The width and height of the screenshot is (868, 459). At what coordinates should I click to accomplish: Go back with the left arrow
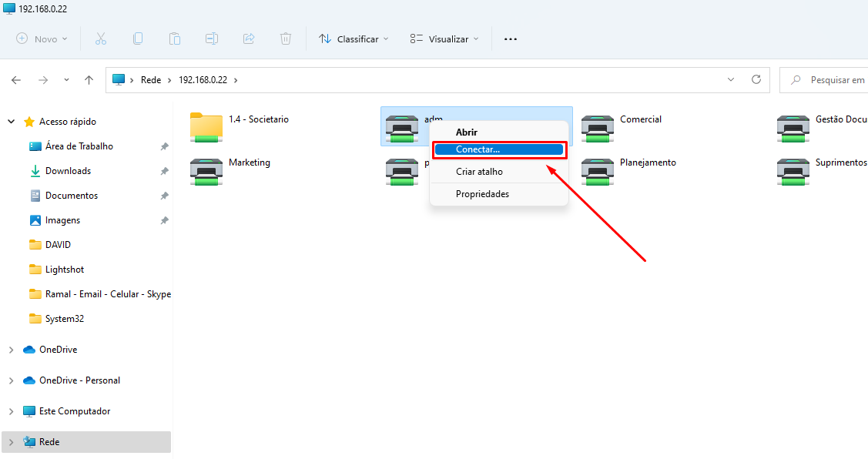[16, 80]
